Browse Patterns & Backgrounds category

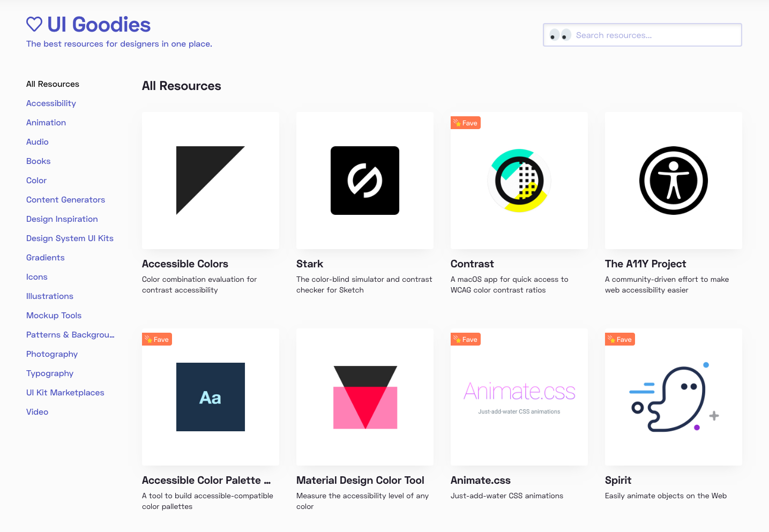[x=70, y=335]
